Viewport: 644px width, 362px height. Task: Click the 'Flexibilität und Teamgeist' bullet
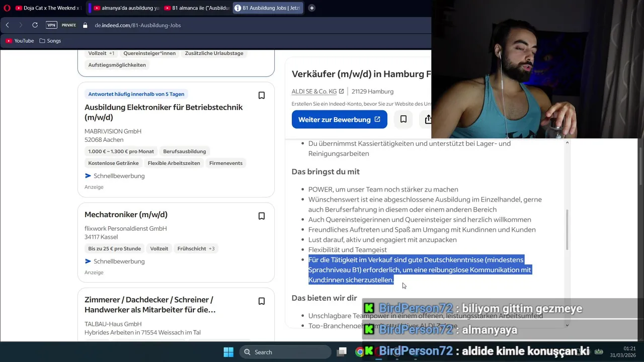click(x=348, y=249)
